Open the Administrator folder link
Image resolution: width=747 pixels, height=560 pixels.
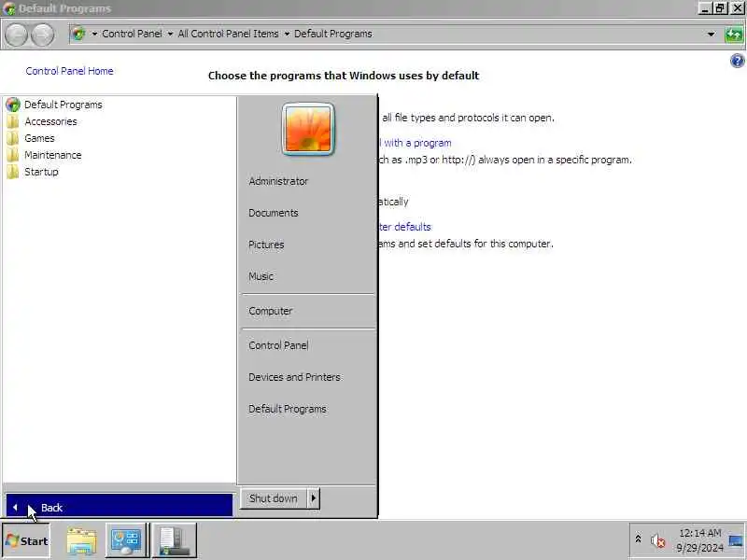click(x=278, y=181)
